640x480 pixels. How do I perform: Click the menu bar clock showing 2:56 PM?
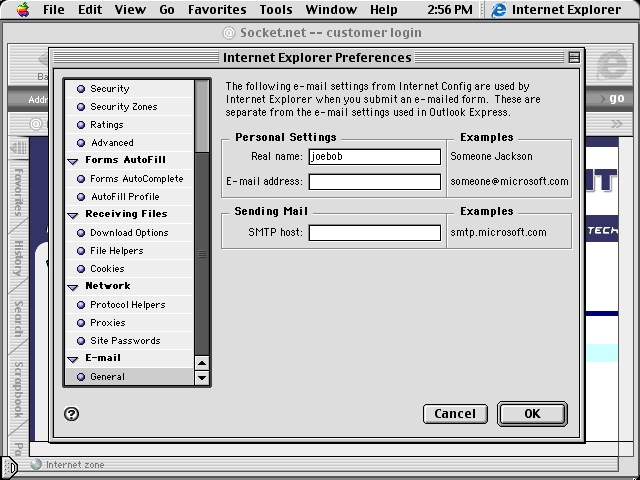[450, 9]
